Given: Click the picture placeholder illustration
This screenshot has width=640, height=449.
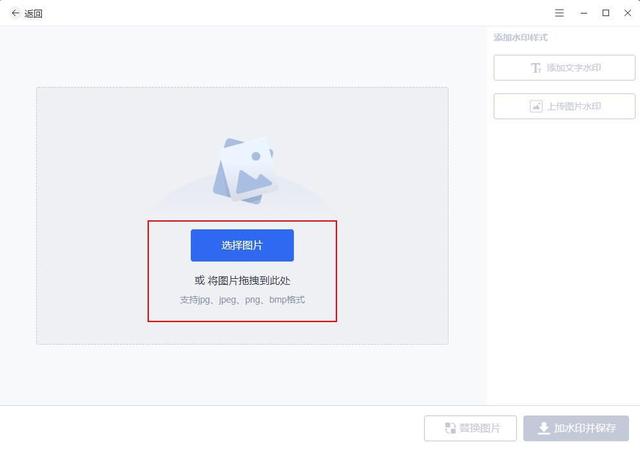Looking at the screenshot, I should click(x=243, y=171).
